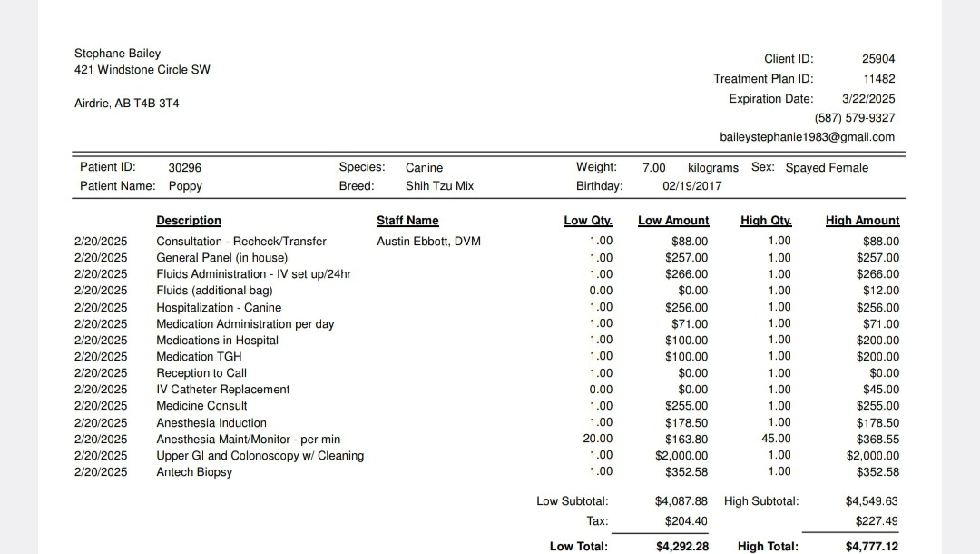980x554 pixels.
Task: Click the Low Amount column header
Action: click(x=673, y=221)
